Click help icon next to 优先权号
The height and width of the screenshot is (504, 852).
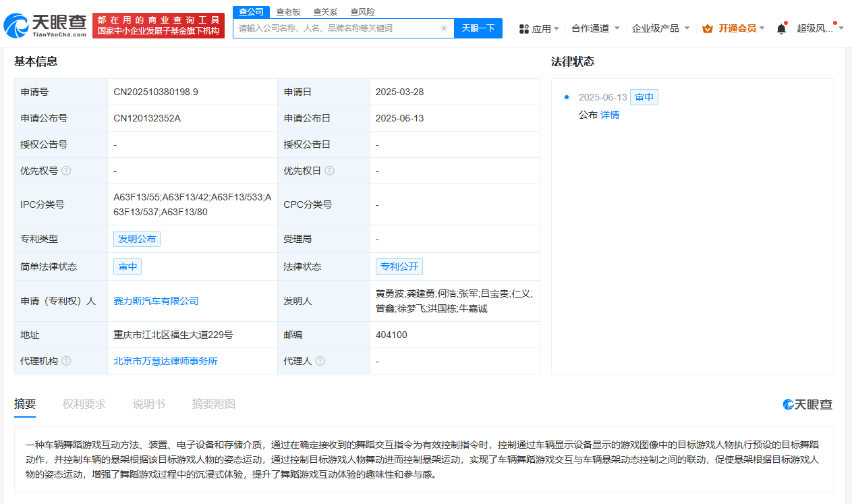tap(66, 171)
